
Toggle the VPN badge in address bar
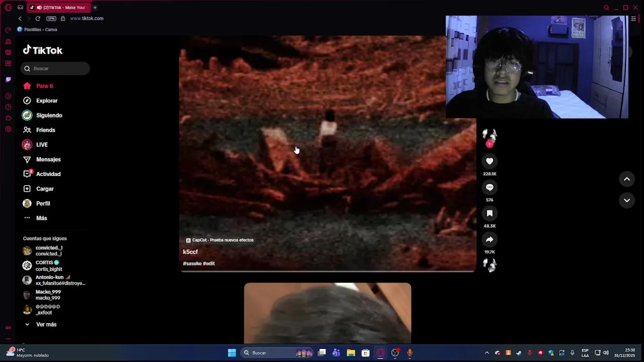pos(51,19)
